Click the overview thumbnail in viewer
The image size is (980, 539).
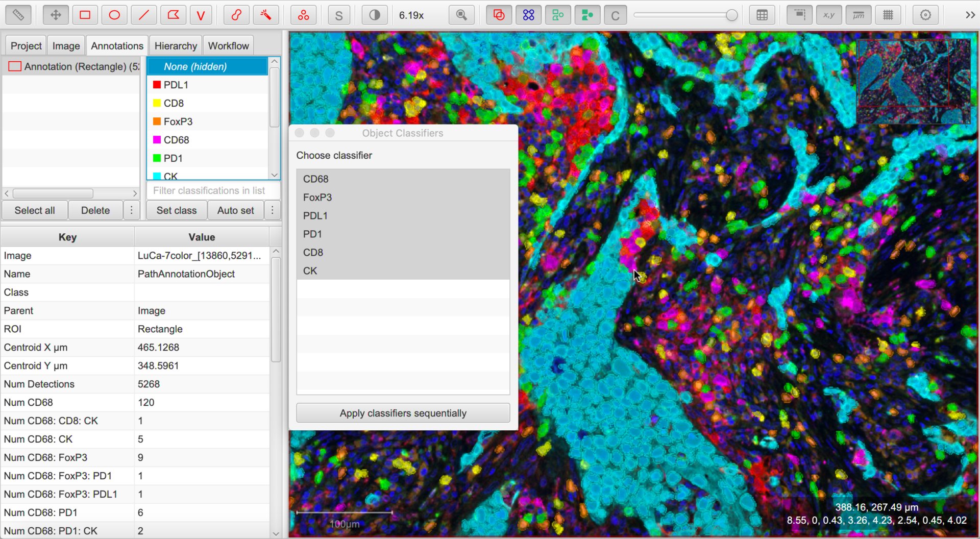[x=913, y=82]
